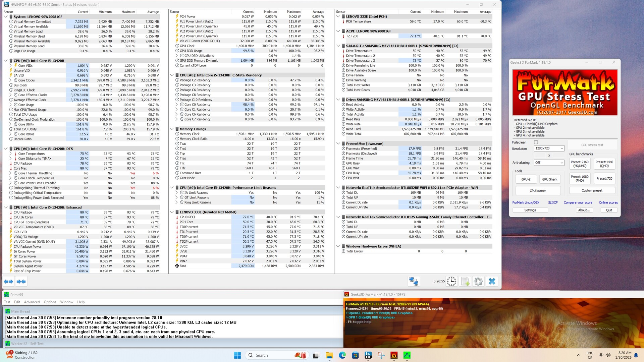Collapse the Memory Timings sensor group
Screen dimensions: 644x362
[172, 129]
